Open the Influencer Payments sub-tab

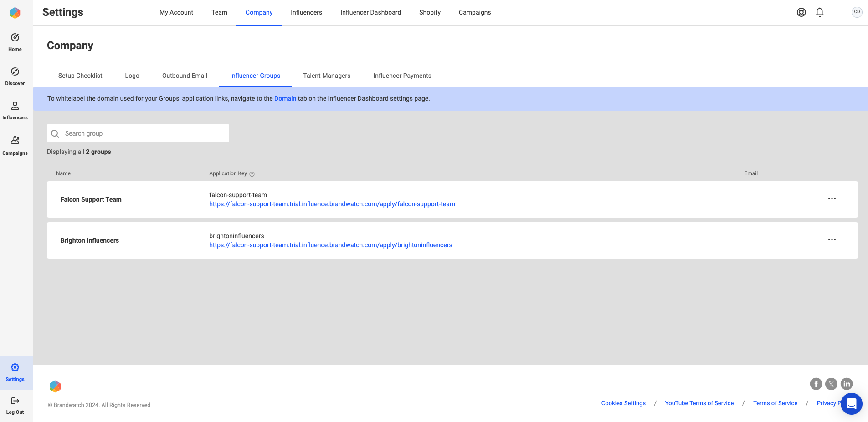coord(402,76)
